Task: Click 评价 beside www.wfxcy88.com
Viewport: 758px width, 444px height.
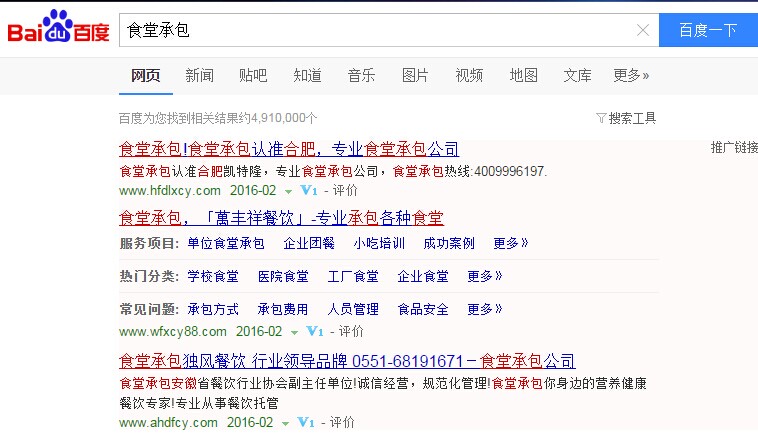Action: pos(351,331)
